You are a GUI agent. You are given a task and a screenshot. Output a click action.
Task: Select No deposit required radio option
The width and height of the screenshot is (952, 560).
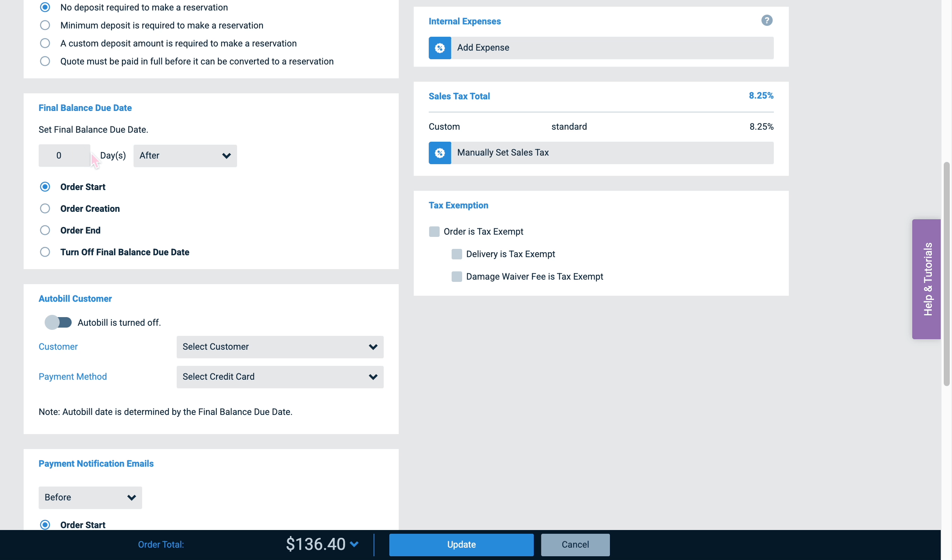click(x=45, y=7)
